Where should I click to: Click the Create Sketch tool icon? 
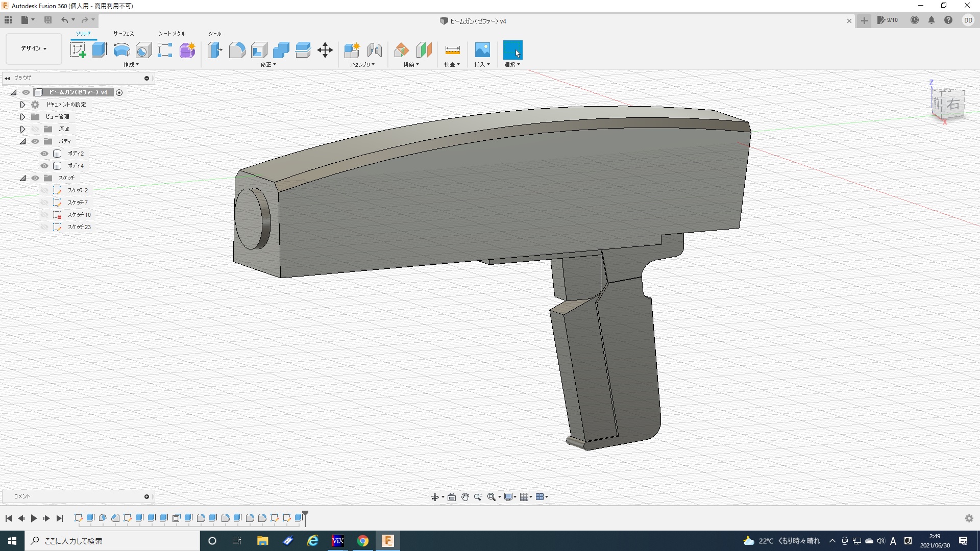click(x=78, y=50)
